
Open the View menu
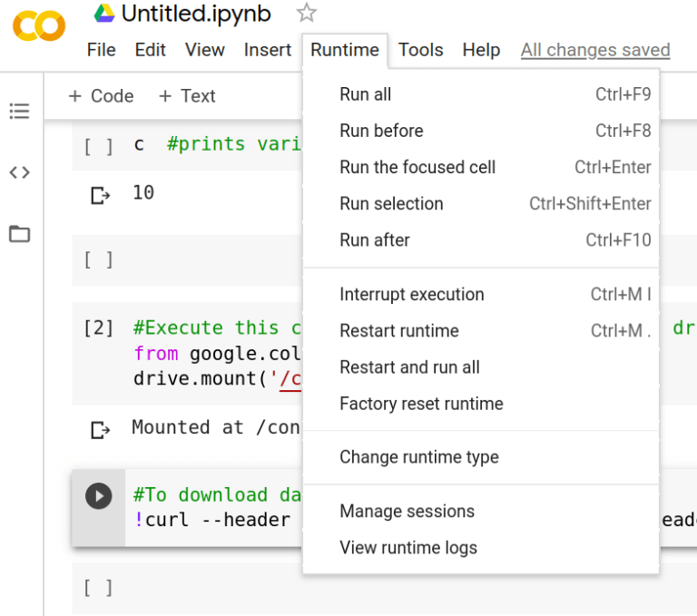tap(204, 50)
